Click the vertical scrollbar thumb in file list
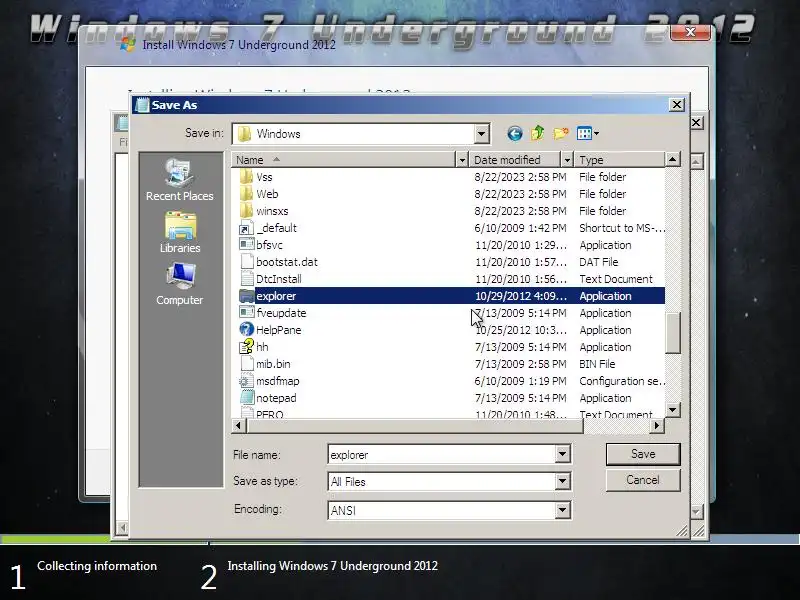This screenshot has width=800, height=600. [x=673, y=332]
